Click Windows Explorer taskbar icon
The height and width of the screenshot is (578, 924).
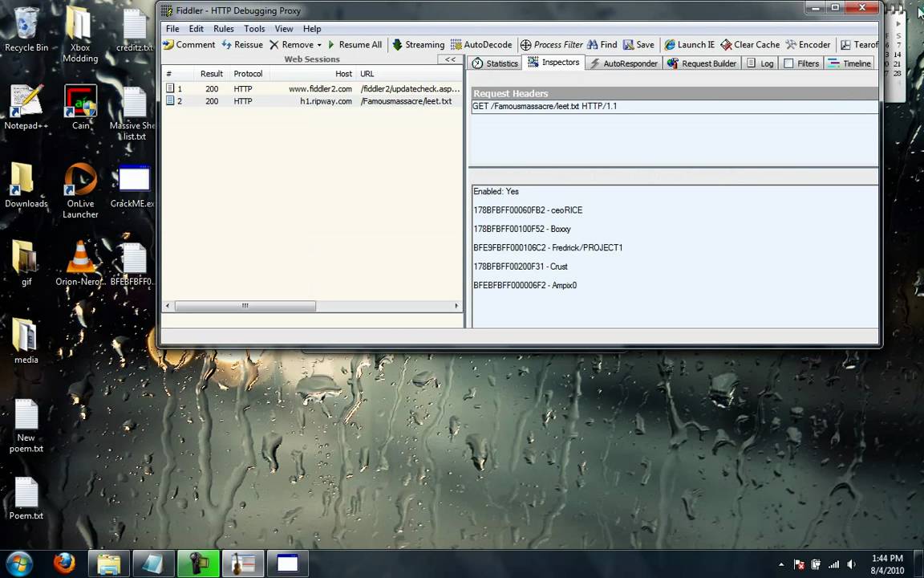[109, 564]
